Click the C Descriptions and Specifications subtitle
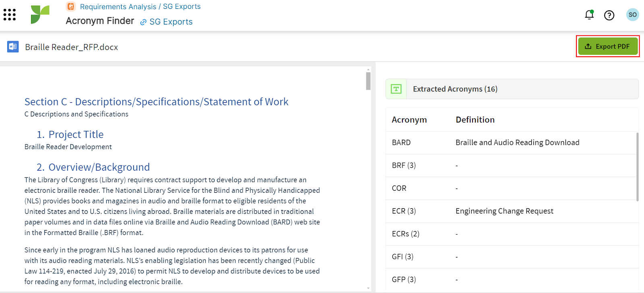 [x=76, y=114]
